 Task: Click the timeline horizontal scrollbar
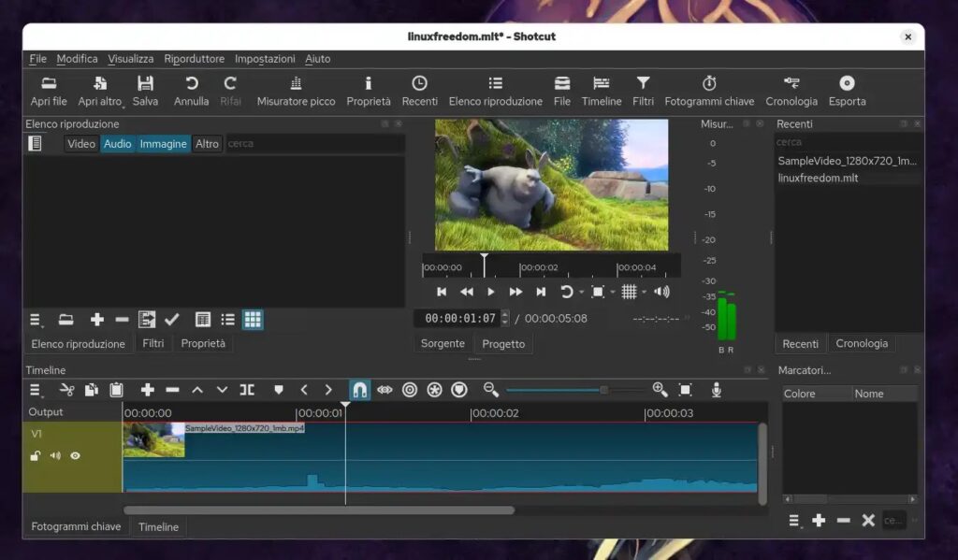(x=319, y=510)
